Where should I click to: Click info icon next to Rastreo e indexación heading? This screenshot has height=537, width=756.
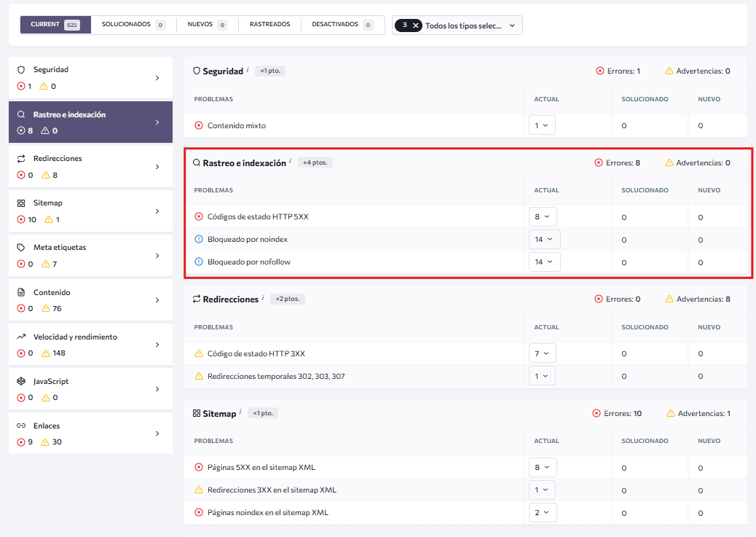click(x=290, y=161)
